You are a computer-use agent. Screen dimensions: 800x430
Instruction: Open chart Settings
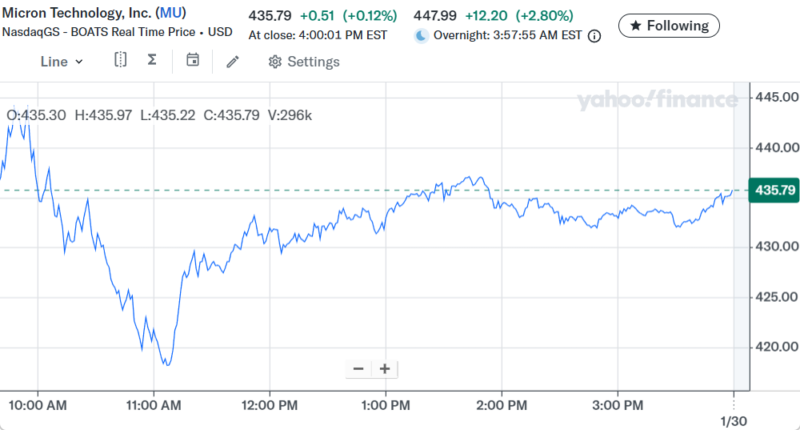(304, 62)
